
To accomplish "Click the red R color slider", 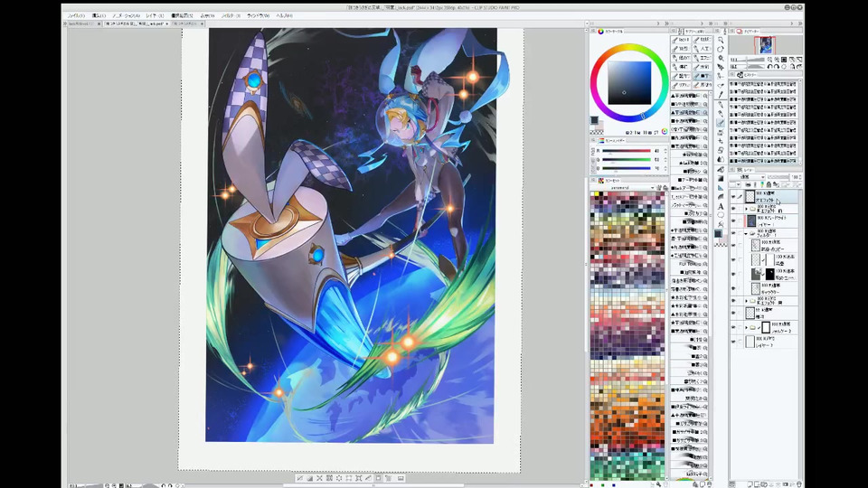I will click(x=627, y=151).
